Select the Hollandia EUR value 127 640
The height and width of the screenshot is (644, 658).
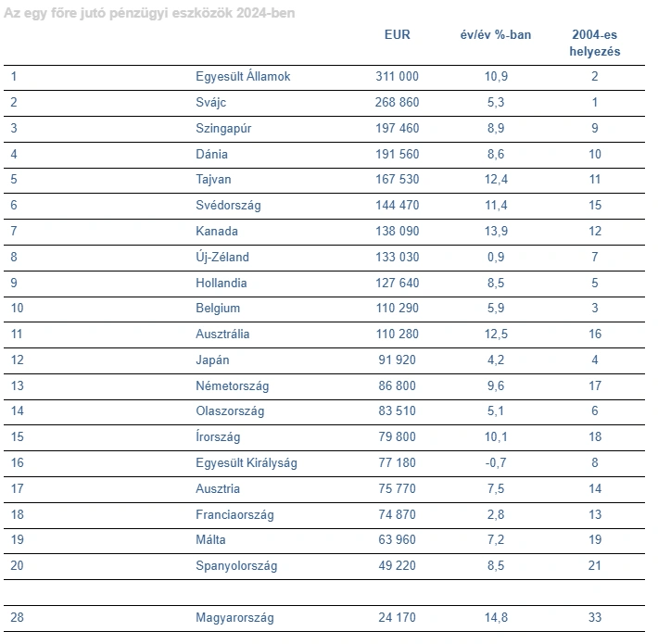pyautogui.click(x=397, y=284)
